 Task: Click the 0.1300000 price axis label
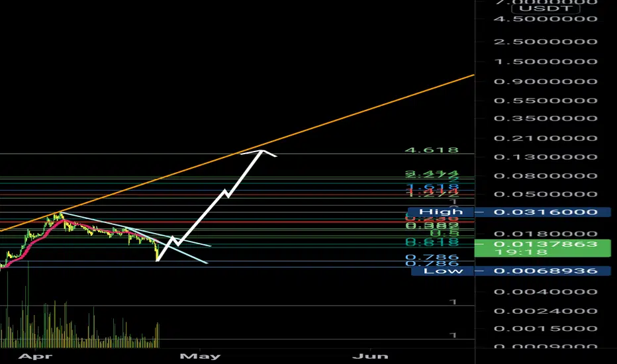point(546,157)
